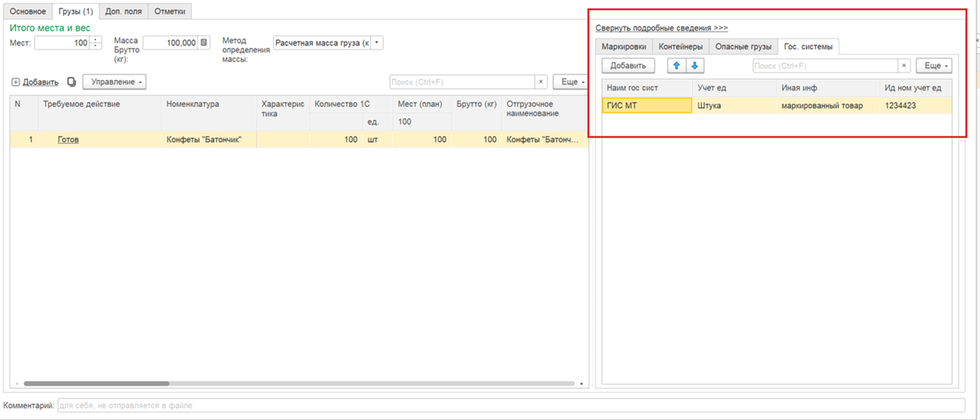Screen dimensions: 980x420
Task: Switch to the Маркировки tab
Action: 624,46
